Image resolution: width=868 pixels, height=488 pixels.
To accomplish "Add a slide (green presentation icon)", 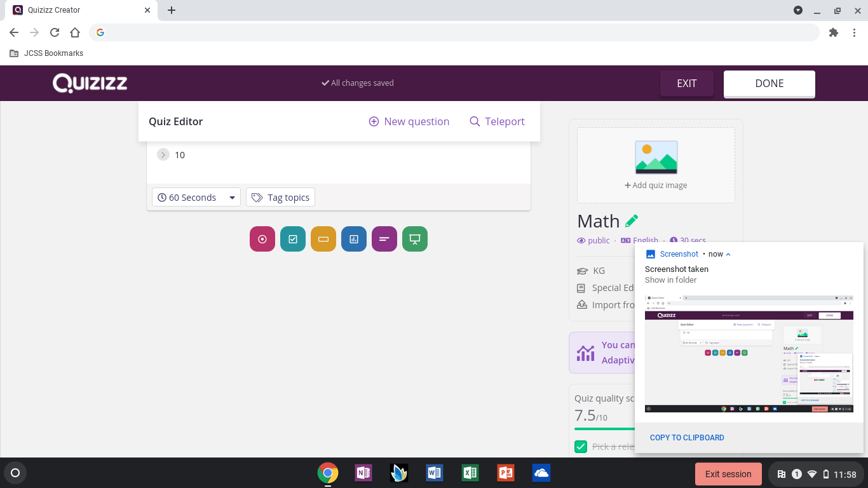I will 415,239.
